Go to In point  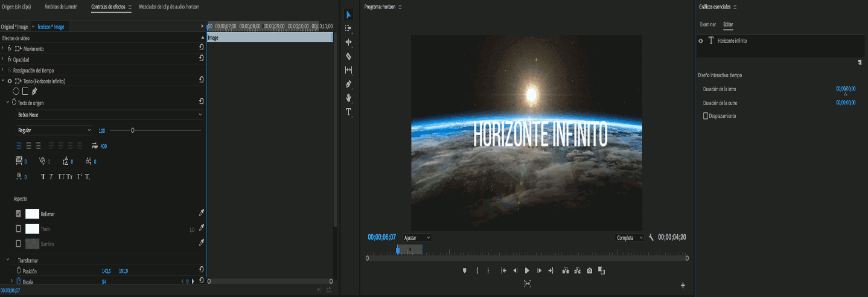tap(503, 271)
